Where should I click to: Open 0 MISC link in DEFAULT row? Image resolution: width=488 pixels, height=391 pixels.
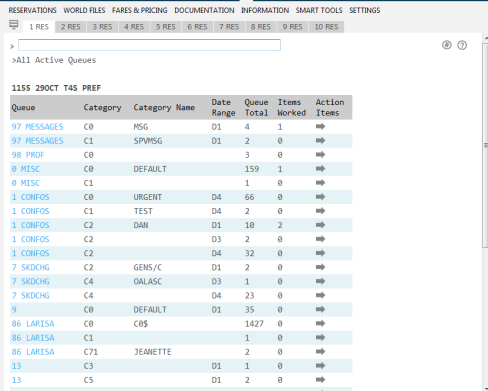pyautogui.click(x=26, y=169)
